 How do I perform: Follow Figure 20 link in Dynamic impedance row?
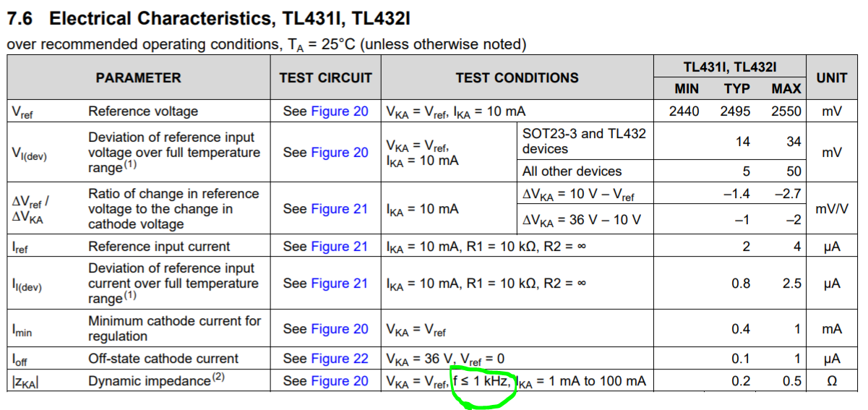[339, 381]
